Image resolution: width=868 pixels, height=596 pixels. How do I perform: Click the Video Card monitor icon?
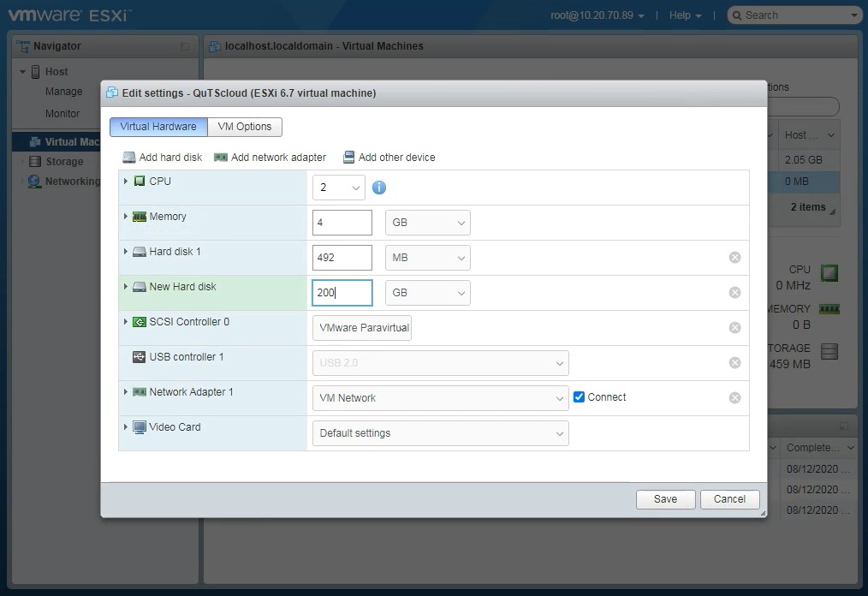click(x=140, y=427)
